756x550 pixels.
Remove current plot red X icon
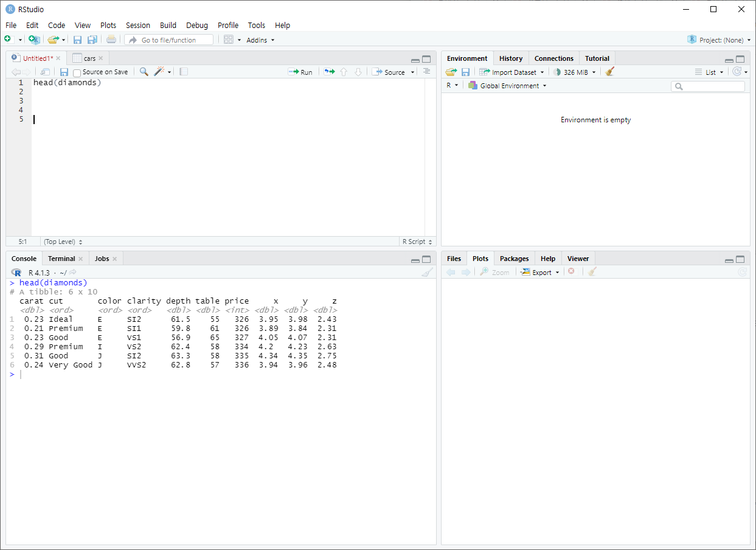571,271
